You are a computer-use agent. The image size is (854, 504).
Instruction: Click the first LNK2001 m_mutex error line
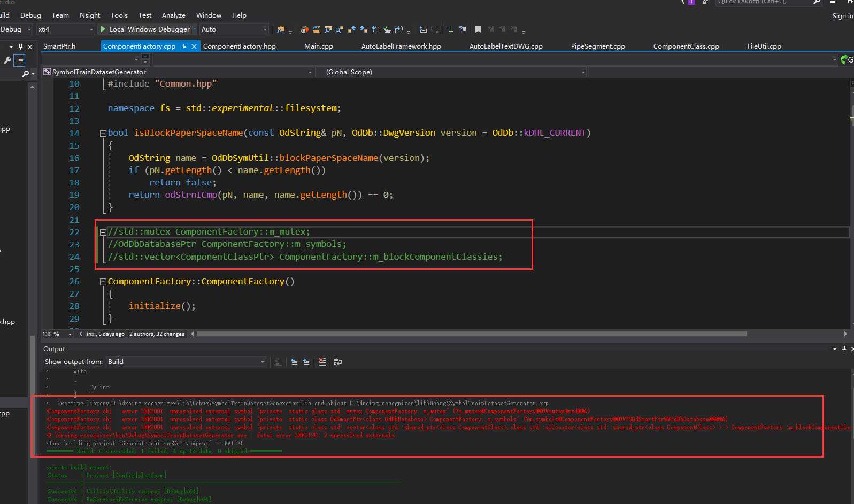point(318,412)
